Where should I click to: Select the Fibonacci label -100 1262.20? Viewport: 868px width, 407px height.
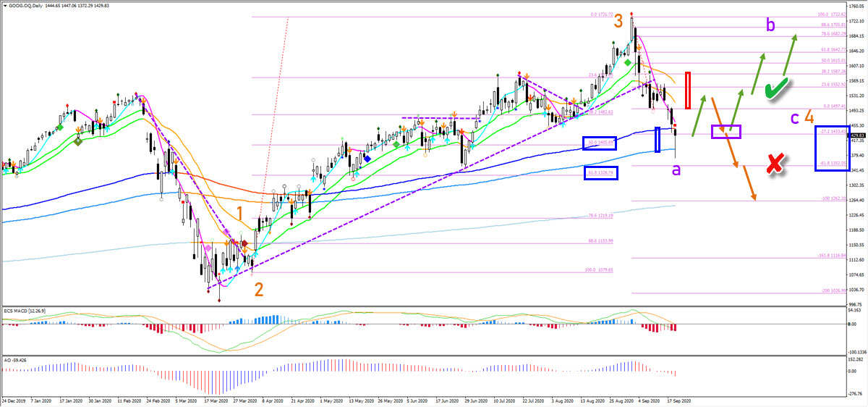coord(832,198)
